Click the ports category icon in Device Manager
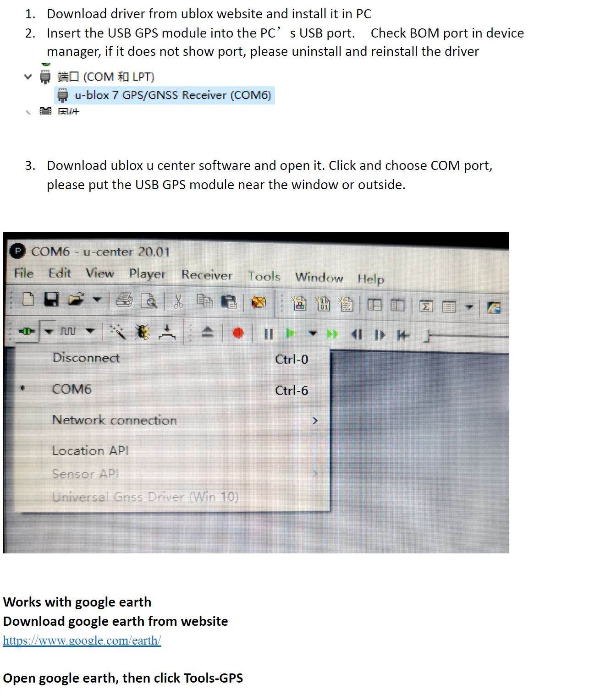The width and height of the screenshot is (589, 700). coord(45,77)
